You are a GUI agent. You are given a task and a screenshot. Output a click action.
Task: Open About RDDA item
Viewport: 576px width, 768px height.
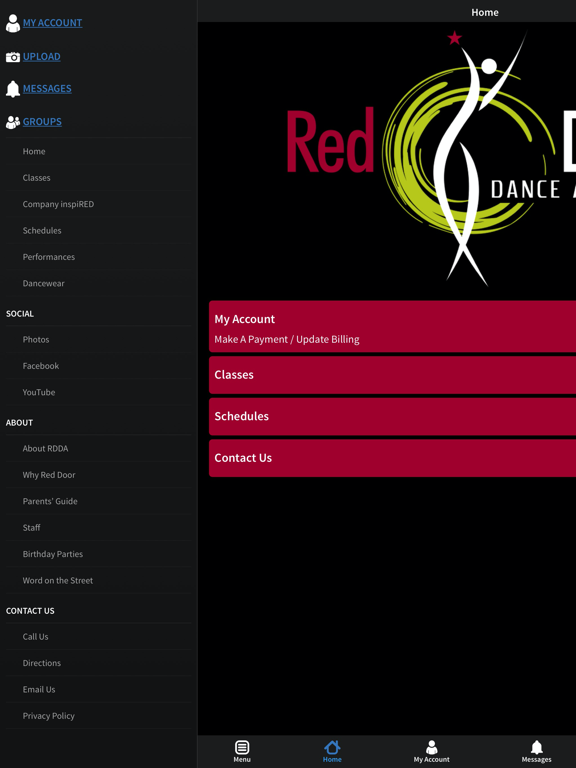pos(98,449)
